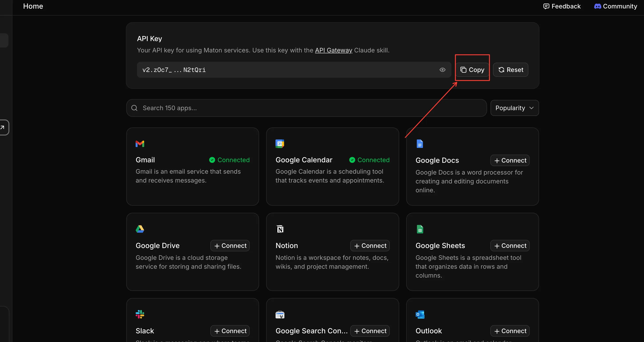Click the Google Drive card title
The image size is (644, 342).
[x=157, y=246]
